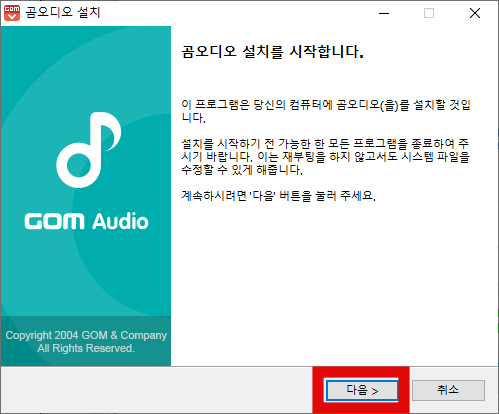Cancel the installer with 취소 button
Image resolution: width=499 pixels, height=414 pixels.
(448, 390)
